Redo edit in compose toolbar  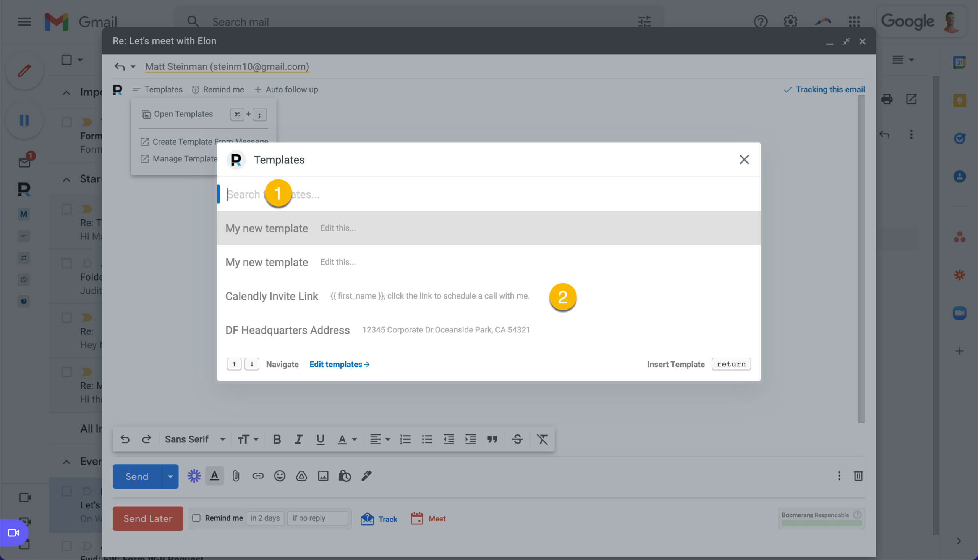click(x=146, y=439)
